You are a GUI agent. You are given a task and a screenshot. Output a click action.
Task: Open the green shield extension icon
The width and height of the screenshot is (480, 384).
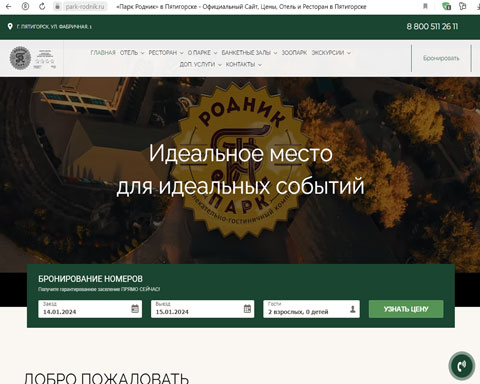point(446,6)
